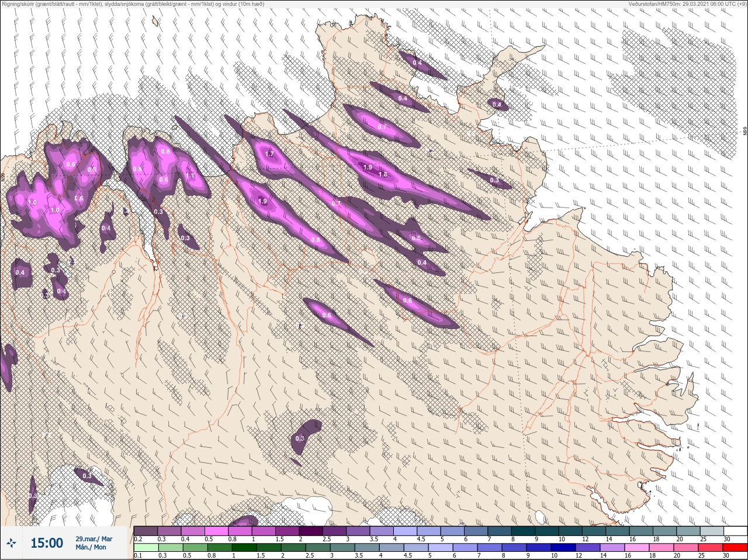Click the '1.7' precipitation label on map

pos(269,154)
